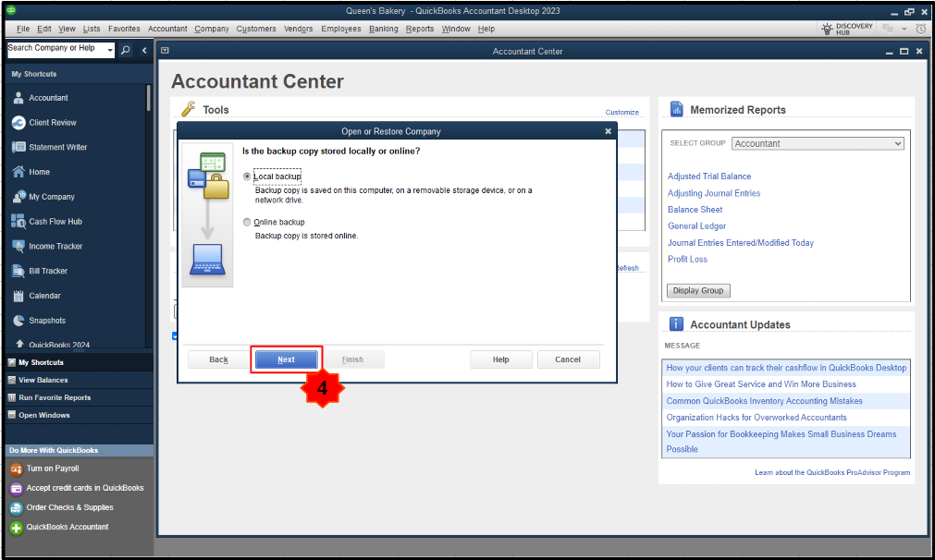Image resolution: width=935 pixels, height=560 pixels.
Task: Open the Window menu
Action: pyautogui.click(x=456, y=29)
